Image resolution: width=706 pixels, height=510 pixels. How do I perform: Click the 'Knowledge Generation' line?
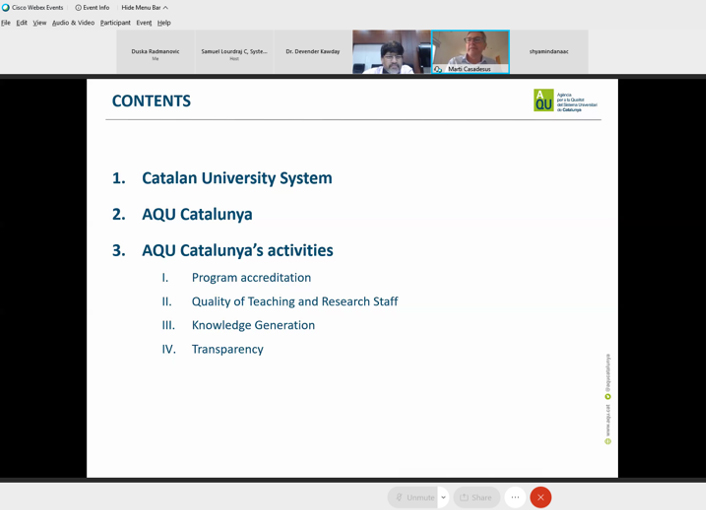tap(253, 325)
